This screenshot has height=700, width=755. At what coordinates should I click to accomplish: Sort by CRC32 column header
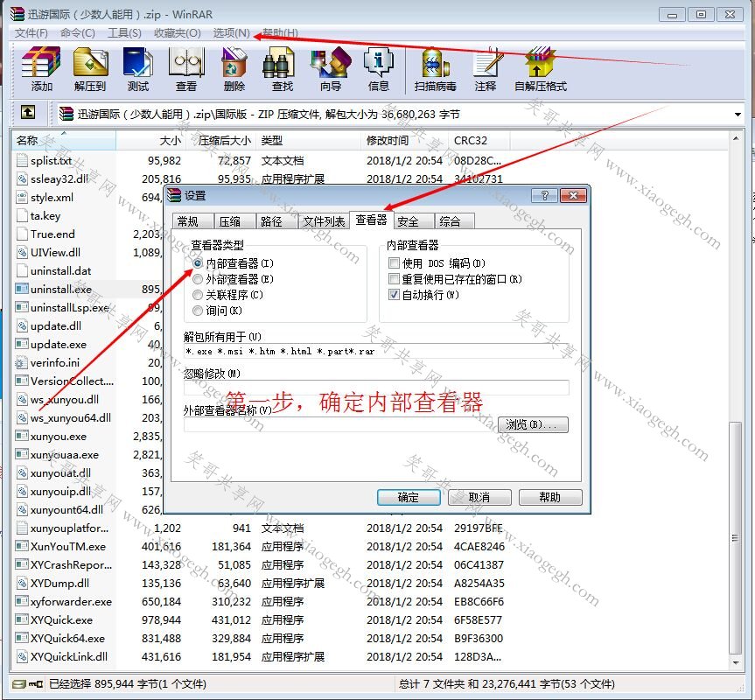click(x=479, y=141)
